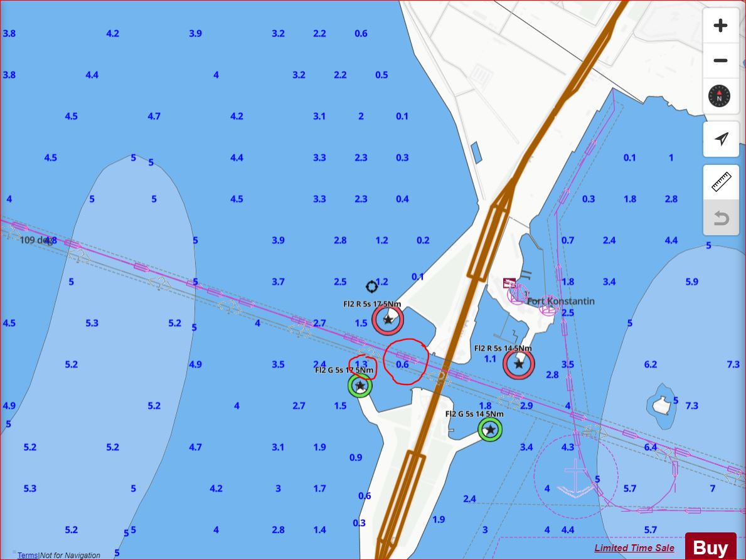Click the Fl2 R 5s 17.5Nm red light marker
Image resolution: width=746 pixels, height=560 pixels.
[388, 320]
